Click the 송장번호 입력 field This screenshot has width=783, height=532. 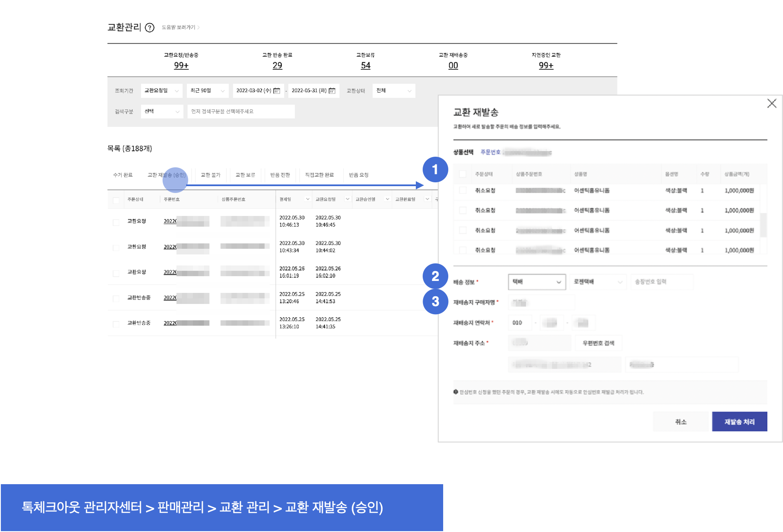[x=661, y=282]
